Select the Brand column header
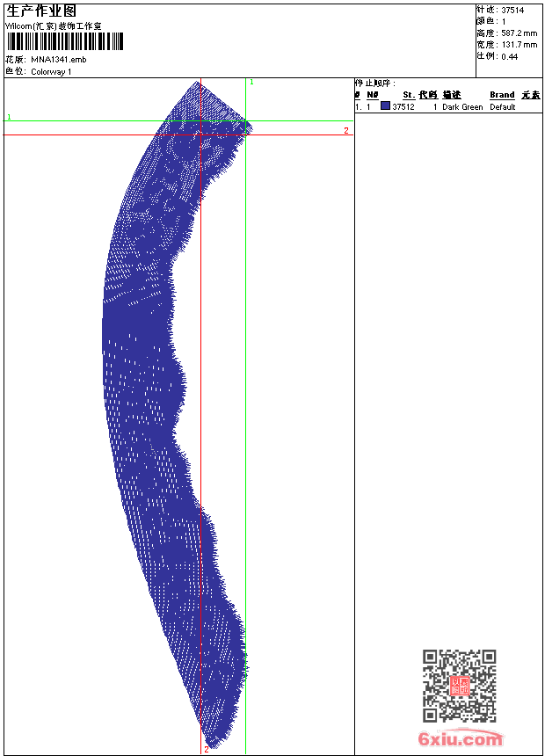The image size is (545, 756). (502, 95)
